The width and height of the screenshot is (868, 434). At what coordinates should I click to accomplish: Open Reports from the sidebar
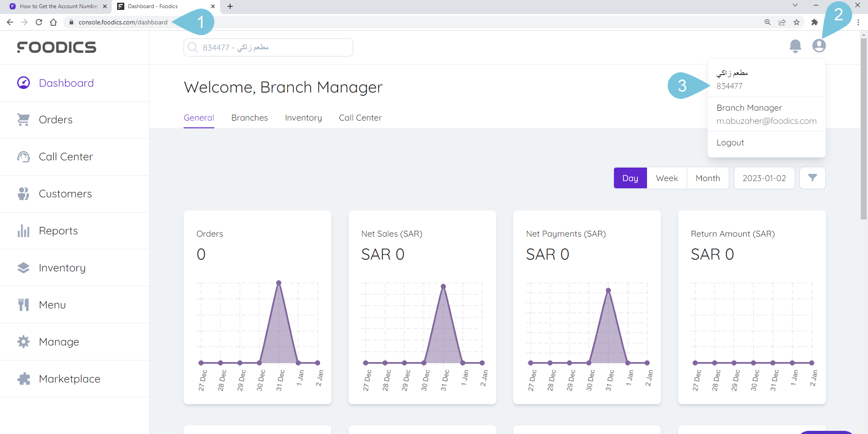(75, 231)
